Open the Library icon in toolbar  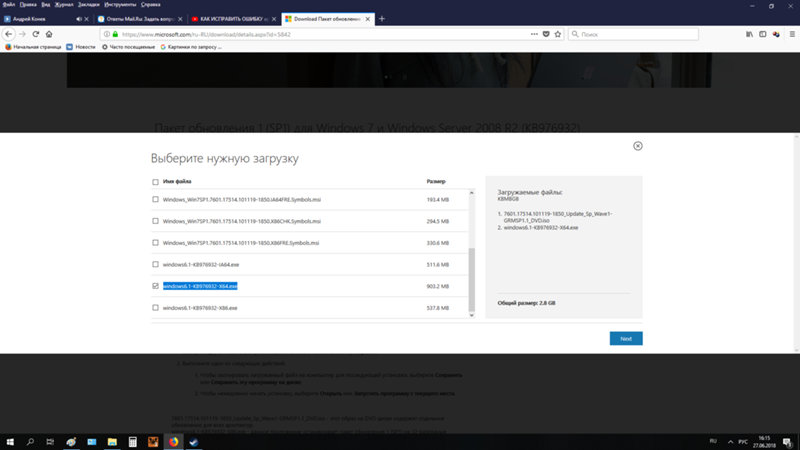coord(749,34)
